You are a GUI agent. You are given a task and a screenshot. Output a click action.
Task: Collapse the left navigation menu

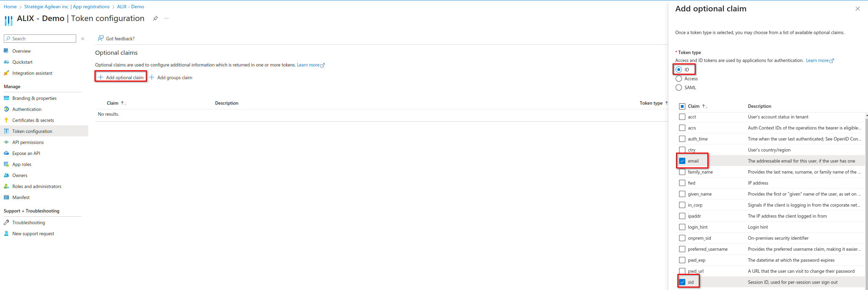click(83, 39)
